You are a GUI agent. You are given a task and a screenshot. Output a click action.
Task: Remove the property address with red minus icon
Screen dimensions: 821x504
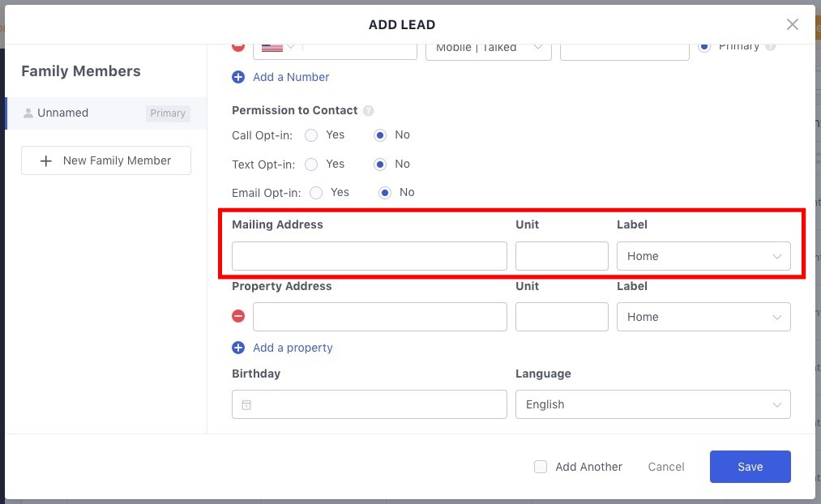pos(238,317)
